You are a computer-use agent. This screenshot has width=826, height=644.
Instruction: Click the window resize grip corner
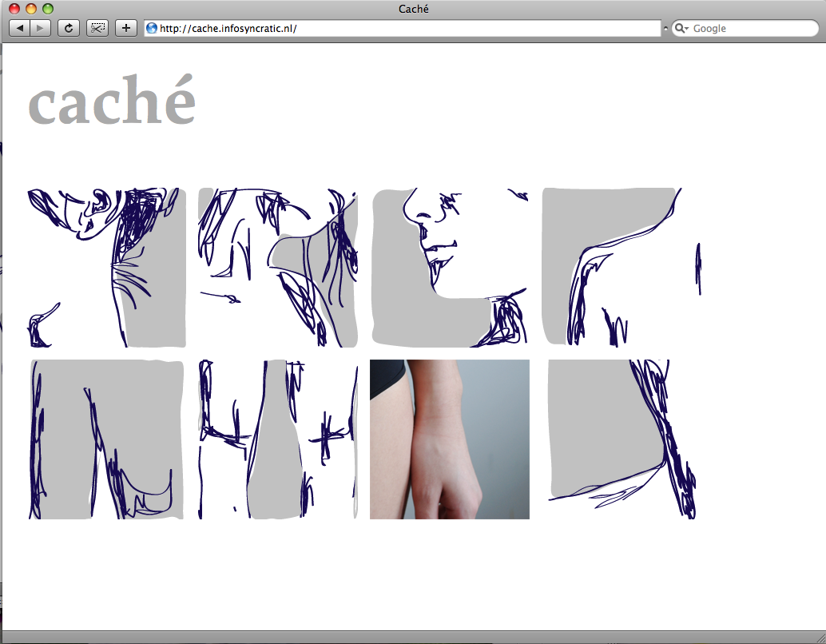tap(820, 638)
